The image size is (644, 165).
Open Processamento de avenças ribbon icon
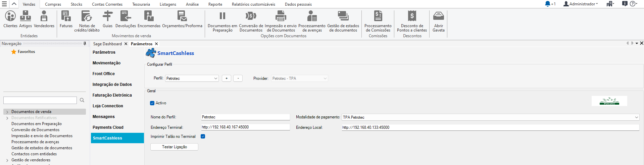point(312,21)
